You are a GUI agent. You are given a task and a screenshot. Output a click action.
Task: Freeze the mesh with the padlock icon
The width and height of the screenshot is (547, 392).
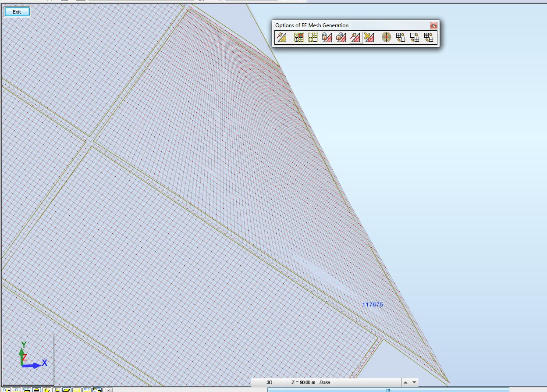point(328,38)
